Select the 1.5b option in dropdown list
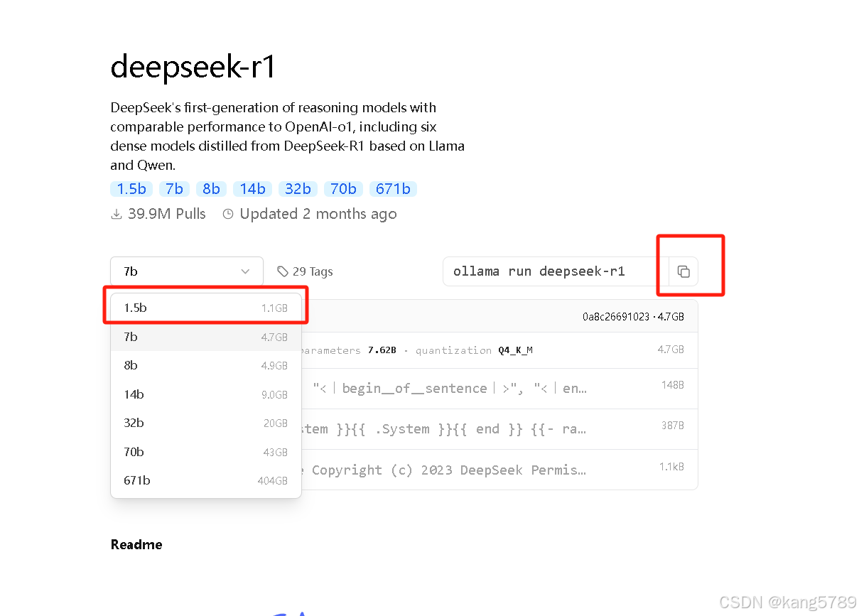The image size is (859, 616). (x=206, y=308)
